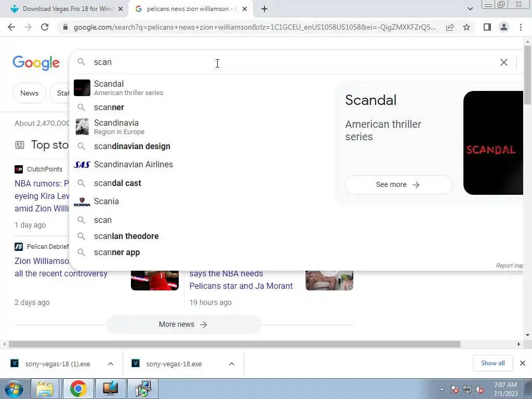Screen dimensions: 532x399
Task: Open the SCANDAL poster image
Action: click(x=494, y=143)
